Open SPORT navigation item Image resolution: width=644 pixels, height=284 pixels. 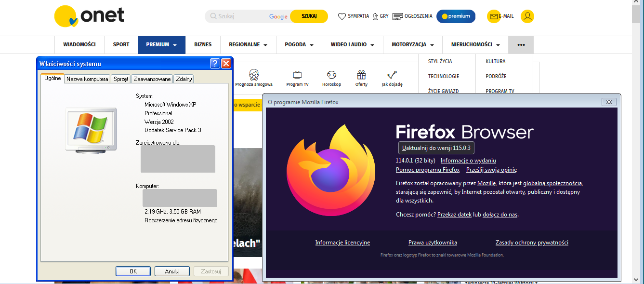pos(121,44)
